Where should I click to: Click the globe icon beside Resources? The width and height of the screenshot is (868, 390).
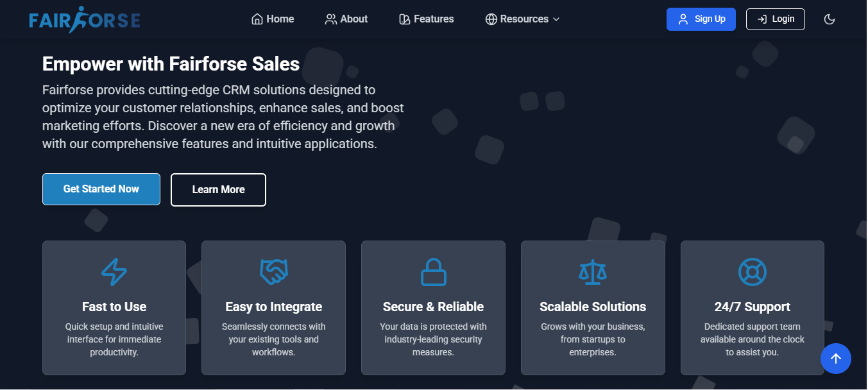tap(491, 19)
